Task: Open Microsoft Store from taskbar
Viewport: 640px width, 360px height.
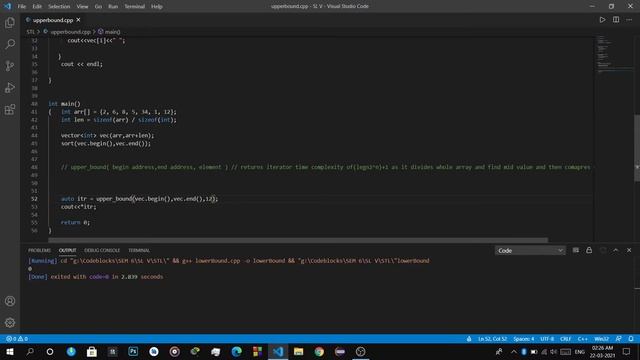Action: [92, 351]
